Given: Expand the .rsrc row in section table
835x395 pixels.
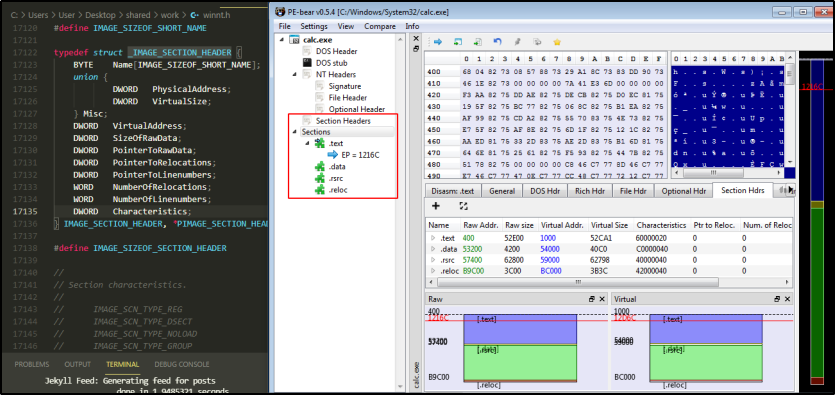Looking at the screenshot, I should [433, 260].
